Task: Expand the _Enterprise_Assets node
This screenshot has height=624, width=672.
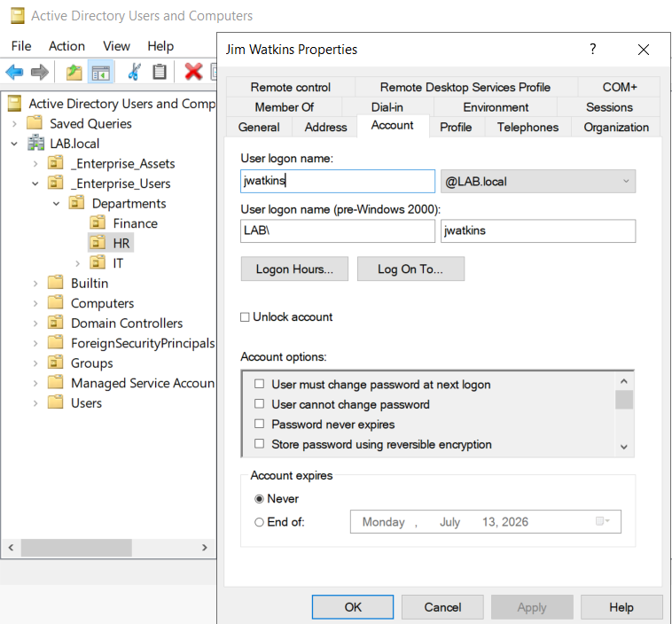Action: pos(35,164)
